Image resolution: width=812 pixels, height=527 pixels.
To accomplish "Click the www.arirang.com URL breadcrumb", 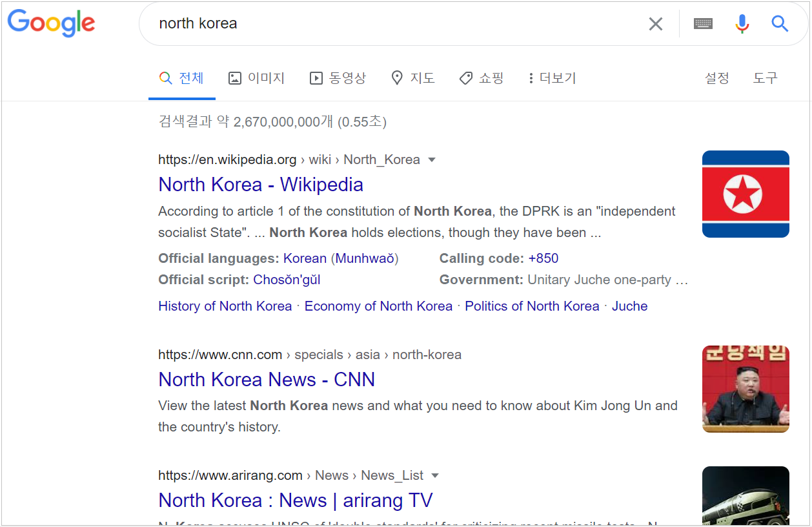I will 291,475.
